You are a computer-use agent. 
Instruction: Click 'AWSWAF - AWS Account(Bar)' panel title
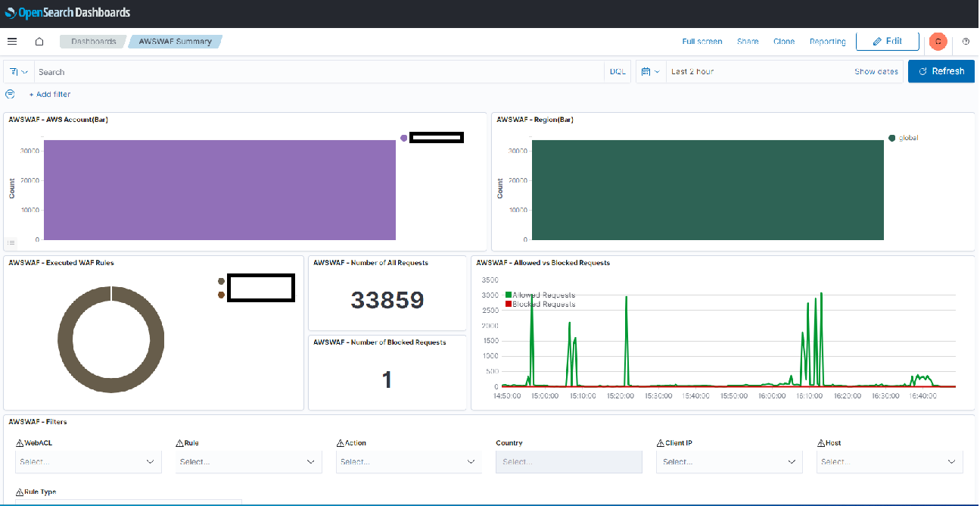58,120
